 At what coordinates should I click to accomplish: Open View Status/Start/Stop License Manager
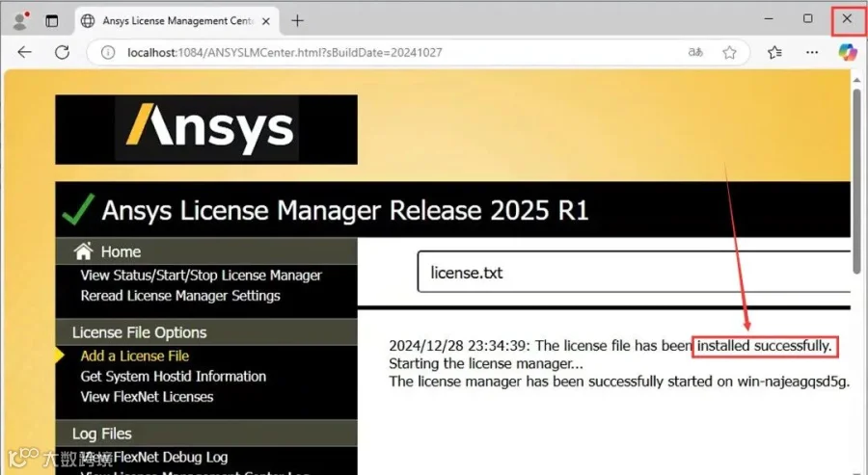201,276
